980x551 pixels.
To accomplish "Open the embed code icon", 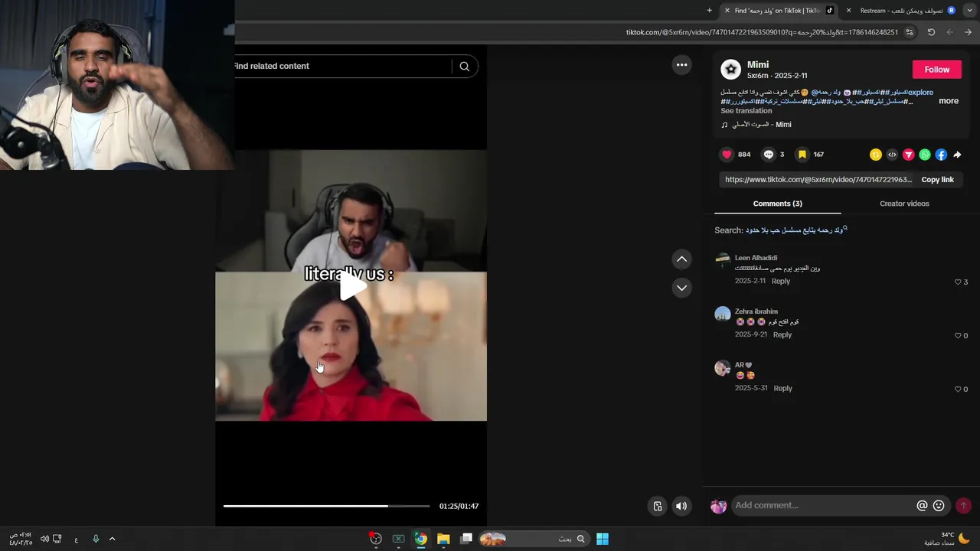I will 892,155.
